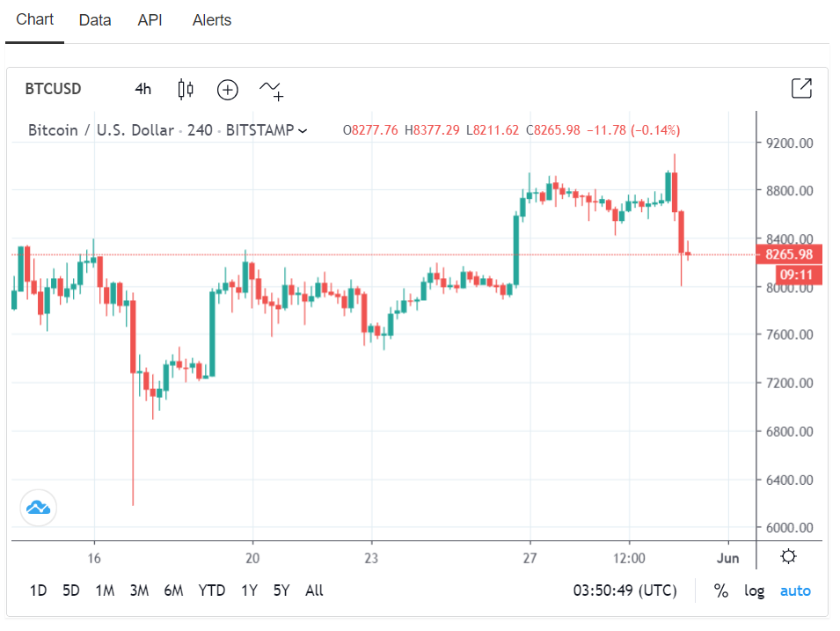840x631 pixels.
Task: Click the TradingView cloud logo
Action: (38, 508)
